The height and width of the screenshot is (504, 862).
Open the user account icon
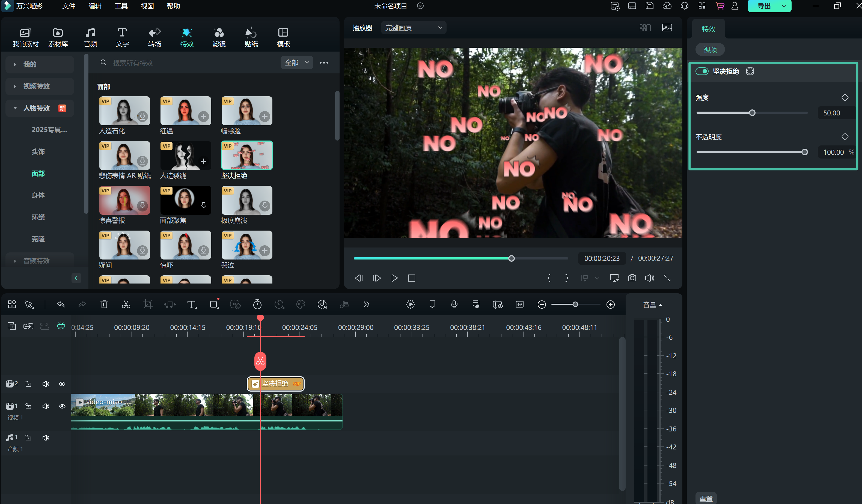735,6
